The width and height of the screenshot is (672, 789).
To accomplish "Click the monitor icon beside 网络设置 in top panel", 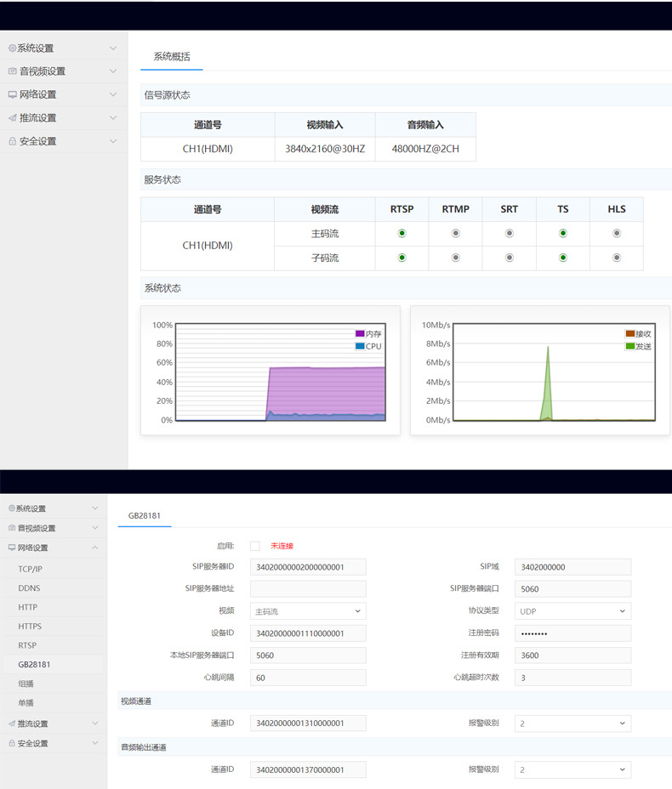I will pos(13,94).
